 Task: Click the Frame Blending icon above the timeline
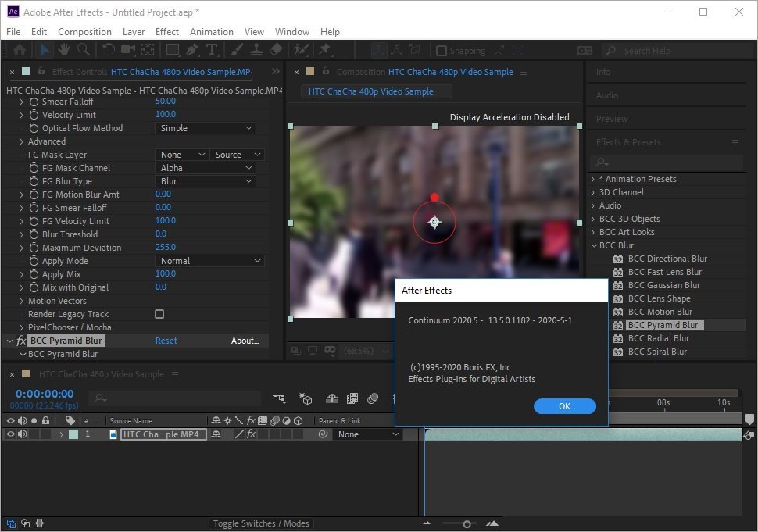coord(352,398)
